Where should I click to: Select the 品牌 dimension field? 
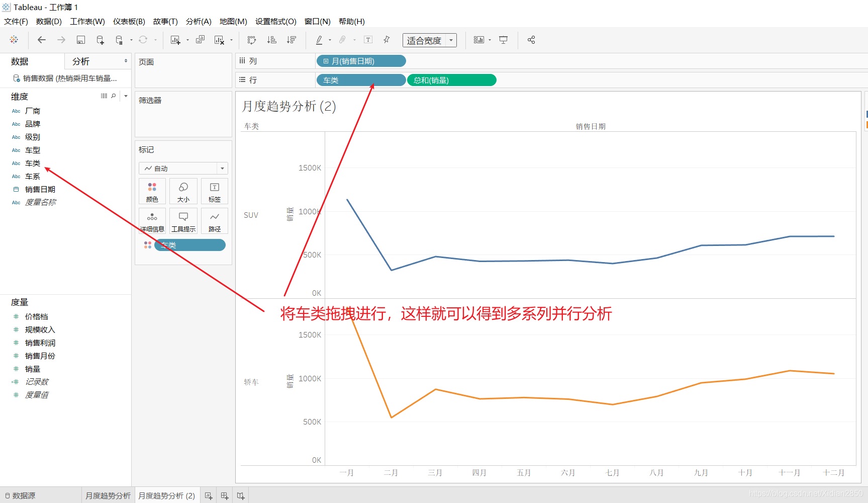pyautogui.click(x=33, y=124)
